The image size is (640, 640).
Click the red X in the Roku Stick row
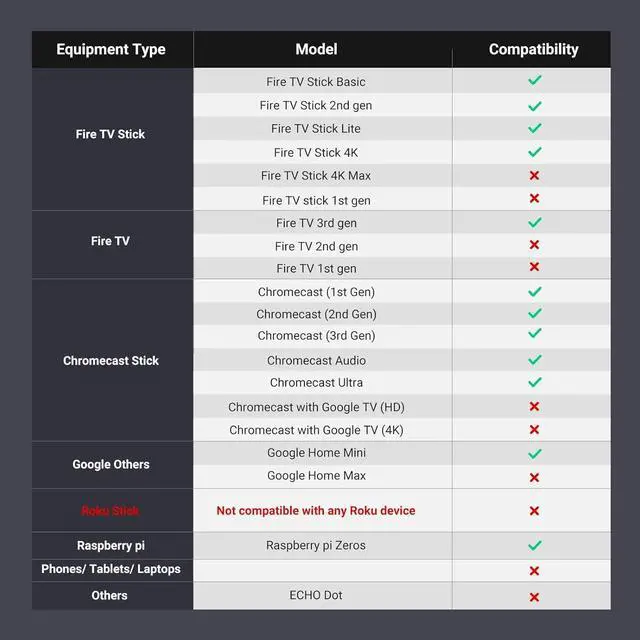pyautogui.click(x=534, y=511)
